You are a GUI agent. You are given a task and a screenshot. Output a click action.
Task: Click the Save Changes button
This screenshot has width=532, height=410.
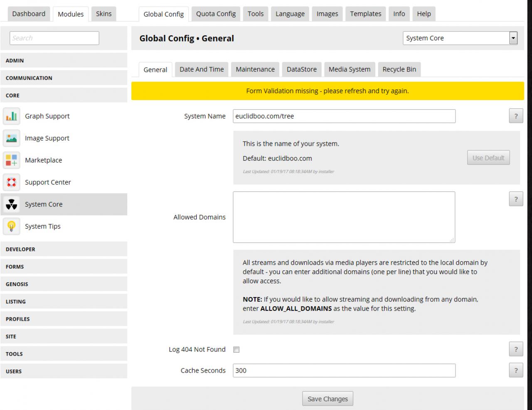328,399
